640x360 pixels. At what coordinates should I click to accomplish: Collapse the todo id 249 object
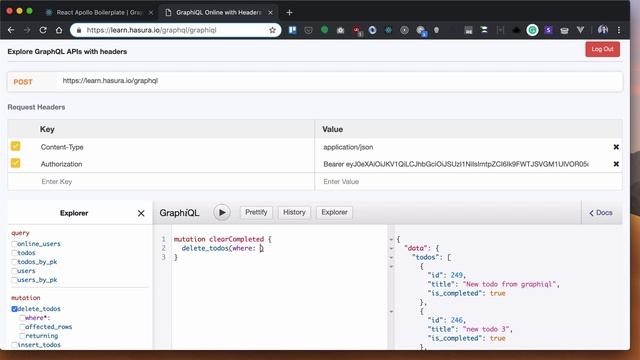[391, 266]
